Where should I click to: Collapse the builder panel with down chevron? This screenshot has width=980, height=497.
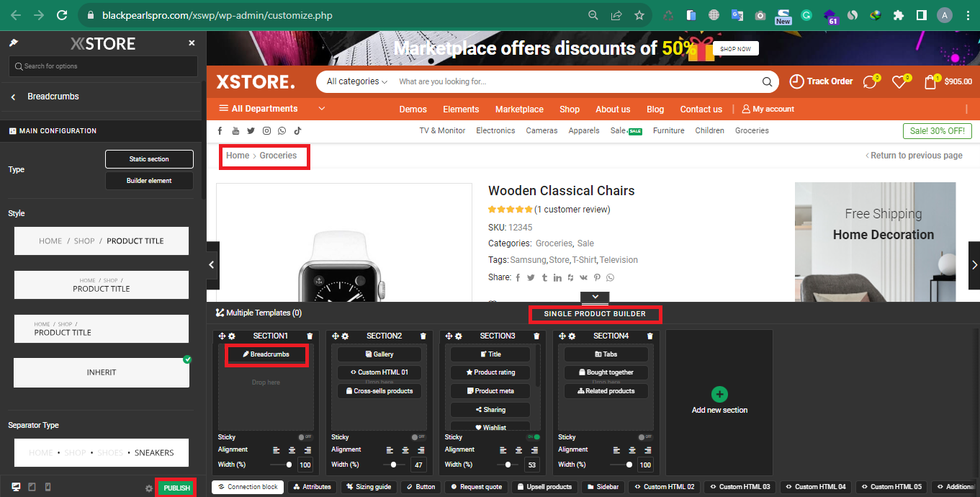(595, 297)
